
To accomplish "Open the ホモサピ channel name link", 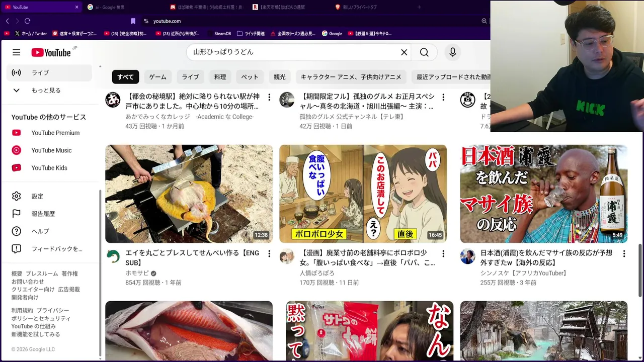I will click(137, 273).
